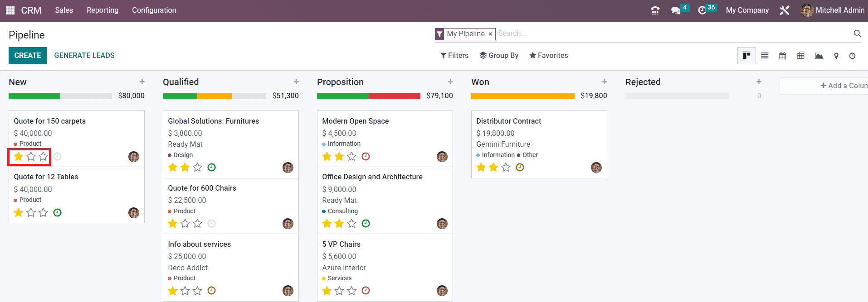Set third priority star on Modern Open Space
The image size is (868, 302).
351,157
